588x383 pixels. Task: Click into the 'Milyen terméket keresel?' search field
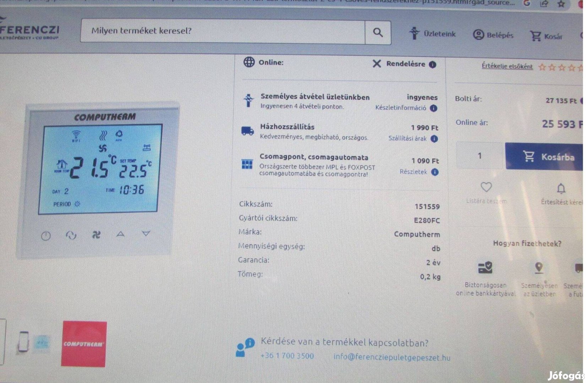coord(223,31)
